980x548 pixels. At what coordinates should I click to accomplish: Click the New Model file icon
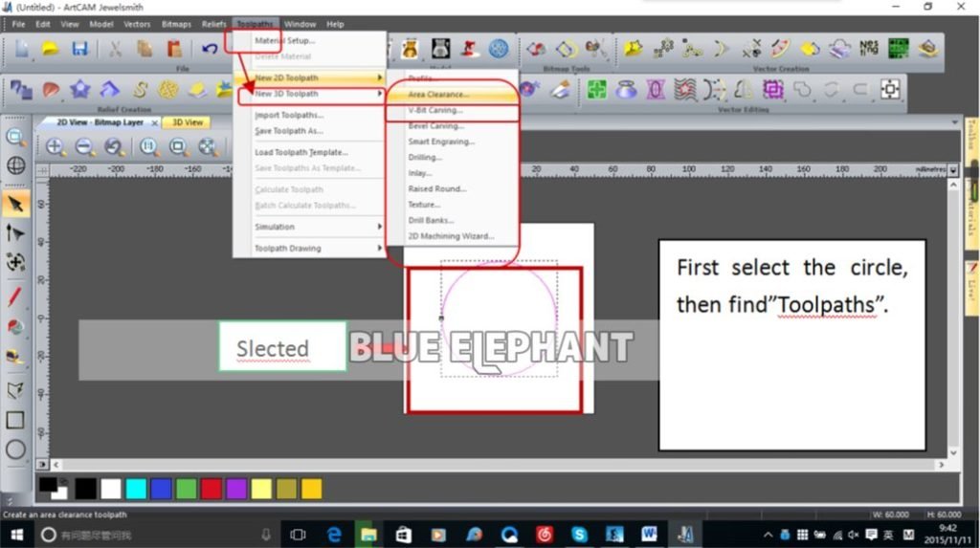tap(21, 49)
